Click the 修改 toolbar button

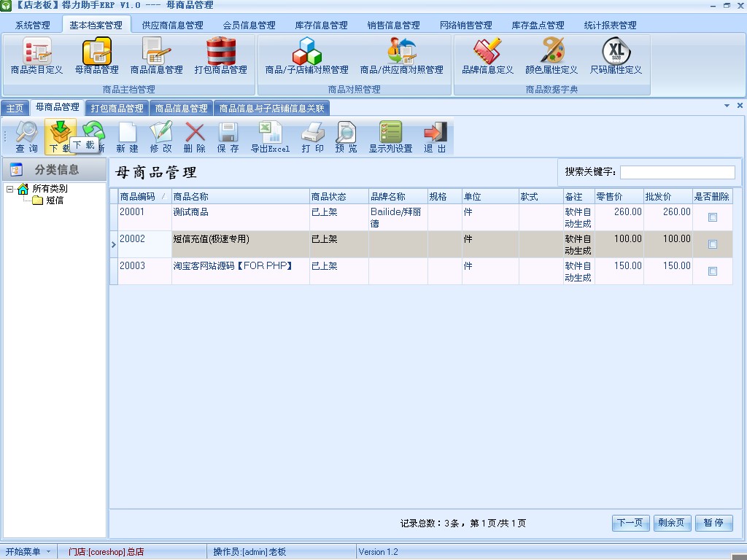pos(160,136)
